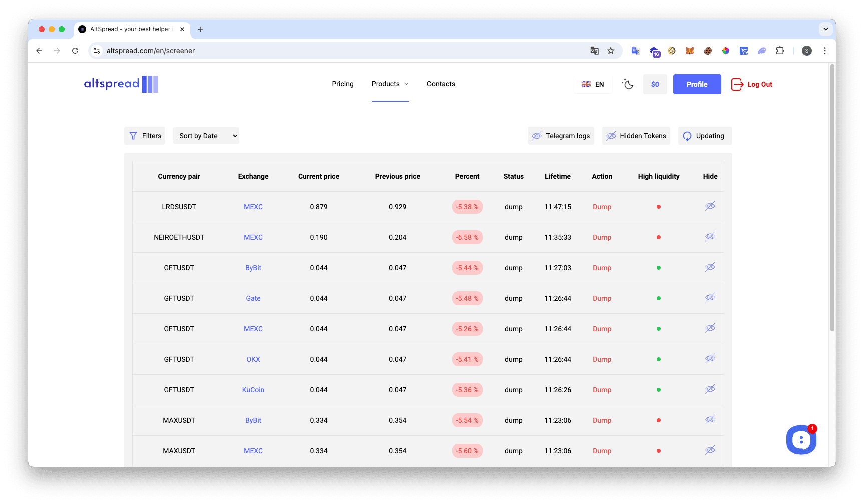Image resolution: width=864 pixels, height=504 pixels.
Task: Click Log Out
Action: click(x=752, y=84)
